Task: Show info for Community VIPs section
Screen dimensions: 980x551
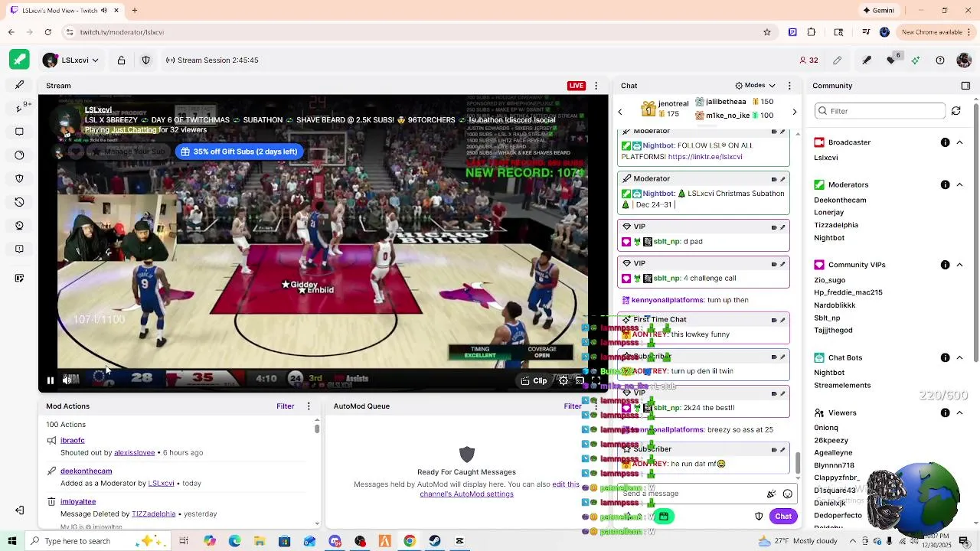Action: pyautogui.click(x=946, y=265)
